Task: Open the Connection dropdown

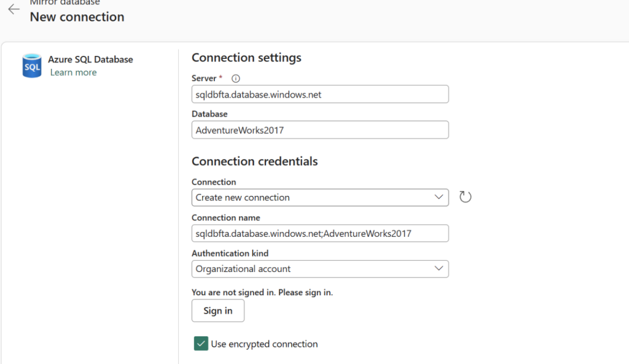Action: (320, 198)
